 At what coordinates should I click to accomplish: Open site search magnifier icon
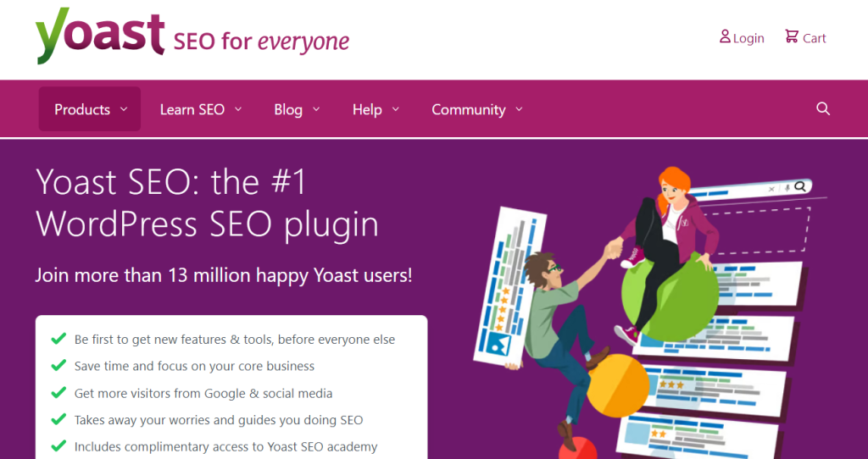[823, 109]
